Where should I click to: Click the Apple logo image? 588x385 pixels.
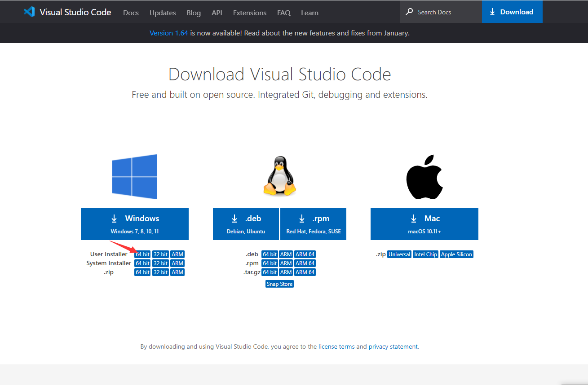424,177
